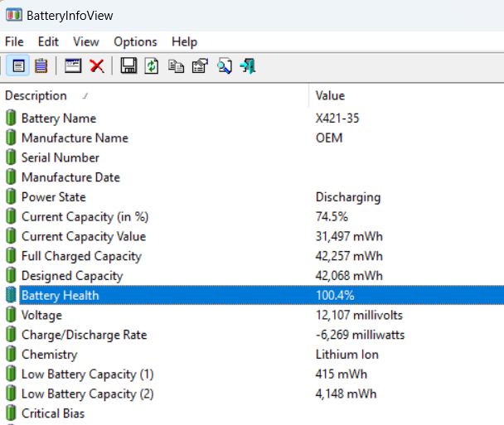Click the value X421-35
504x425 pixels.
[x=337, y=118]
